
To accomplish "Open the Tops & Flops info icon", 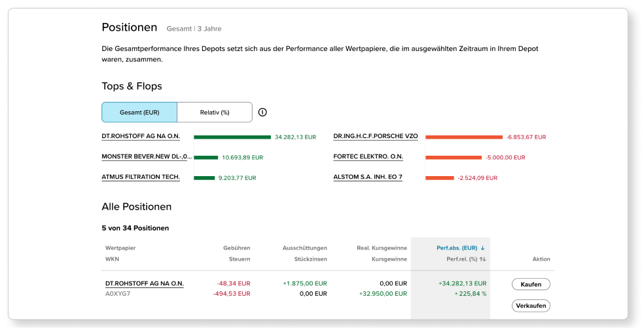I will tap(262, 112).
